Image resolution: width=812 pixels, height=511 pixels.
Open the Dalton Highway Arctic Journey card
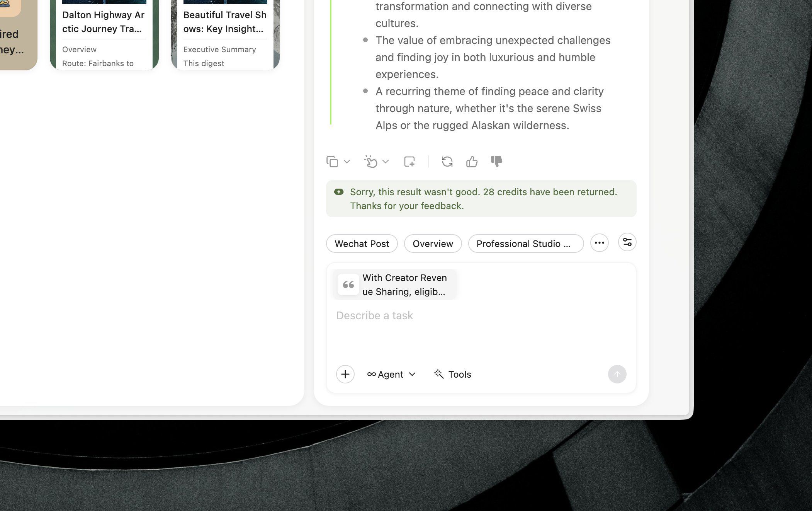[104, 35]
